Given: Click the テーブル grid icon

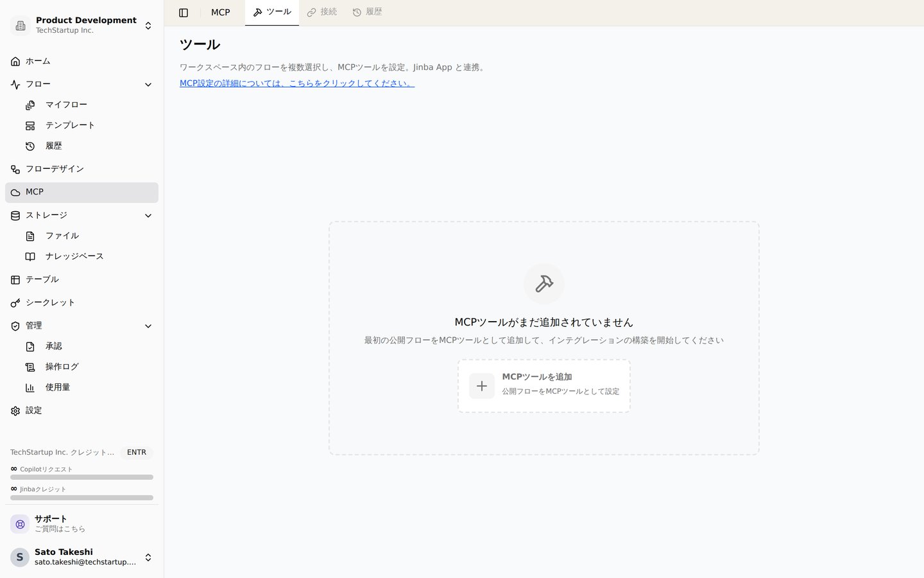Looking at the screenshot, I should 15,280.
